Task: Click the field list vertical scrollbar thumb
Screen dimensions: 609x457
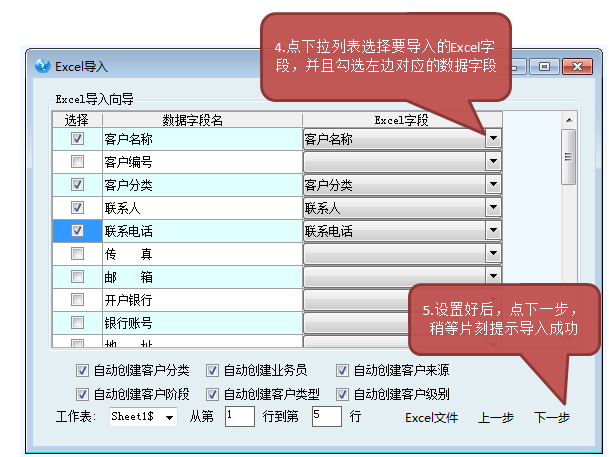Action: coord(568,156)
